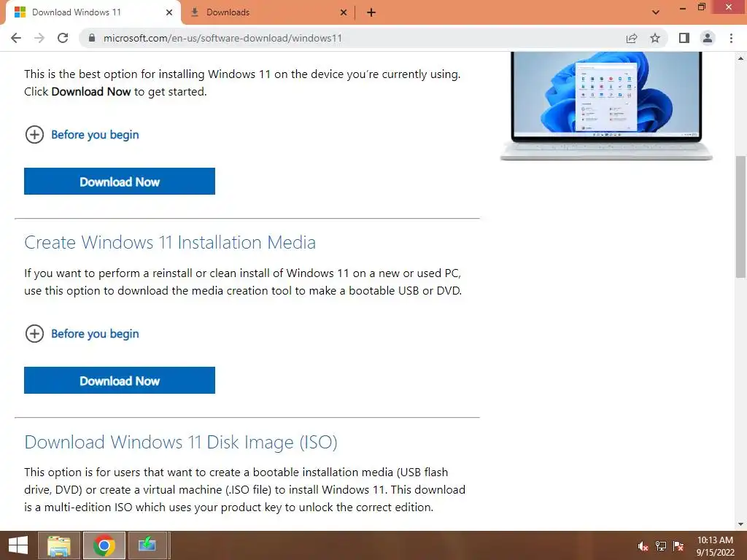
Task: View site info via padlock icon
Action: (93, 38)
